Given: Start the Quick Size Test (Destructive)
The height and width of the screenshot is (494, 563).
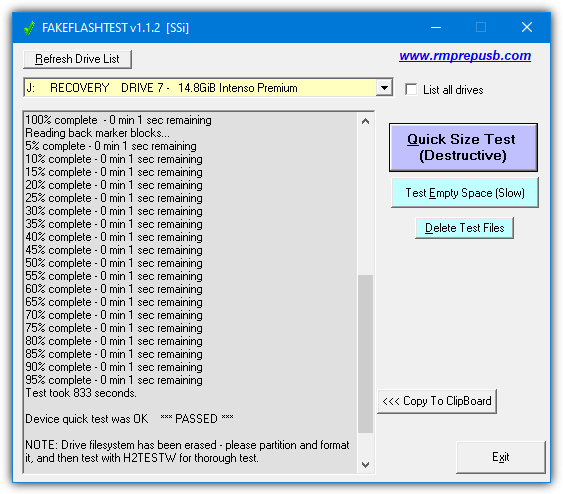Looking at the screenshot, I should pyautogui.click(x=463, y=148).
